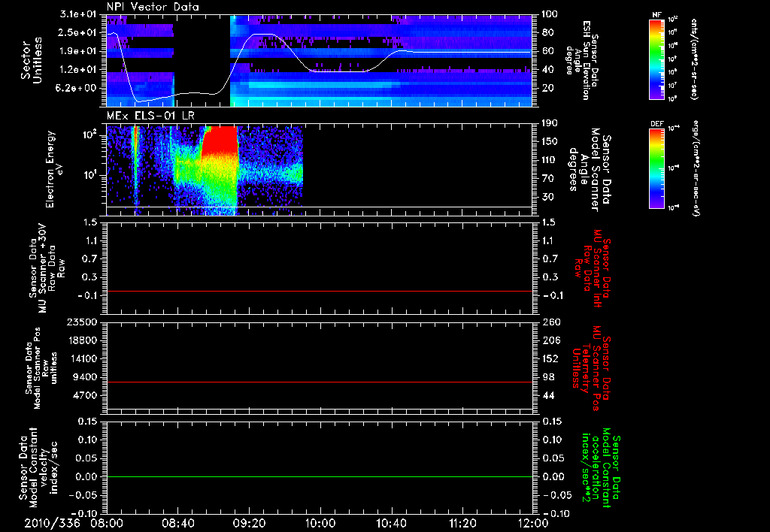Click the '3.1e+01' sector axis value

(x=78, y=14)
